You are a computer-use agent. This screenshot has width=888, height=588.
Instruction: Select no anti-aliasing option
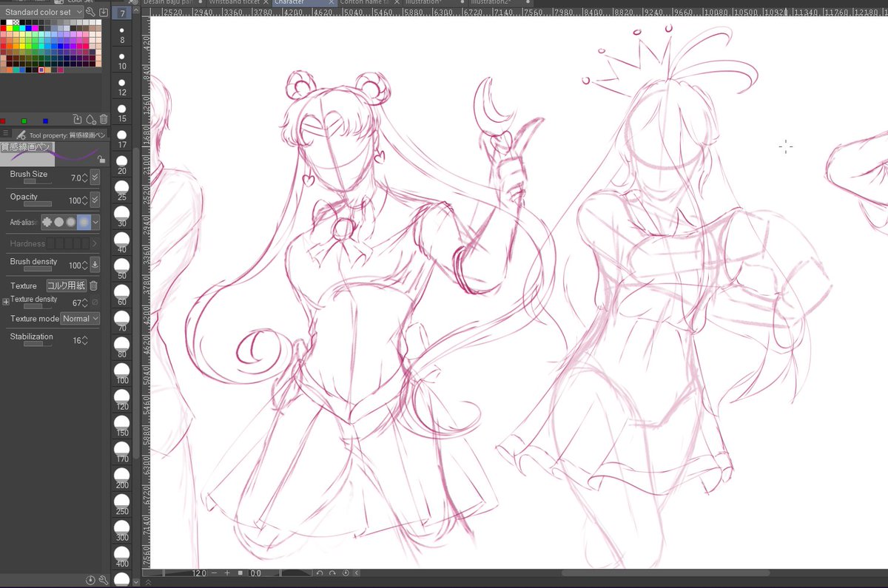point(47,222)
